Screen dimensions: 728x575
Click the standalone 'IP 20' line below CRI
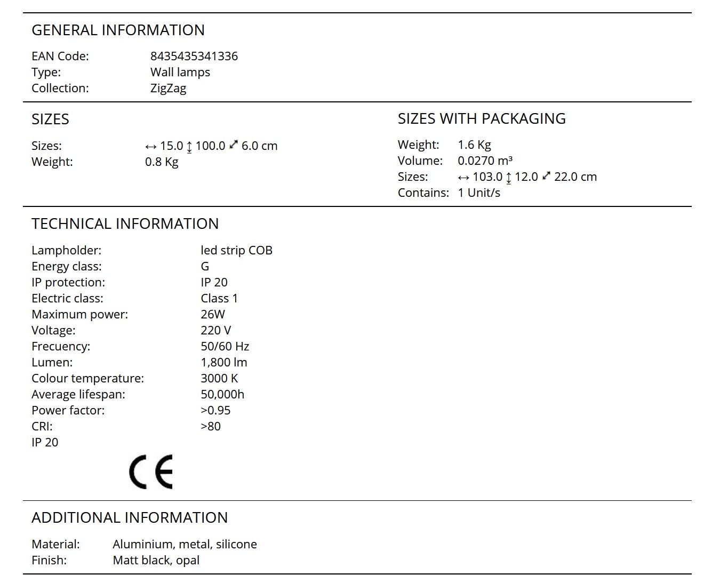(x=45, y=442)
